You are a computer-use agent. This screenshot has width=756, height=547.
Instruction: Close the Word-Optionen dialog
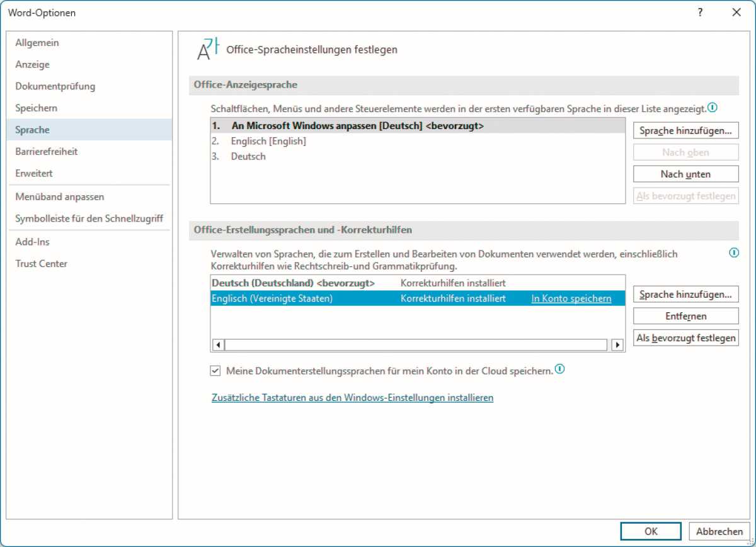point(736,13)
